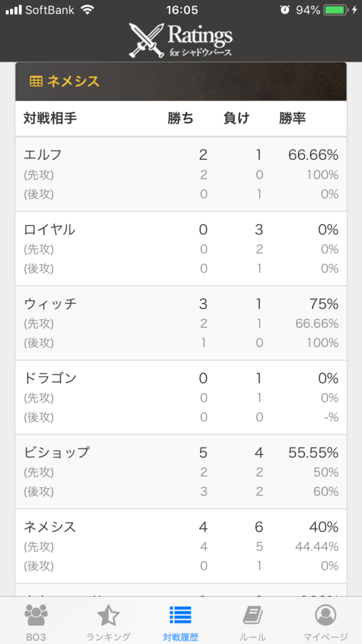Select the ロイヤル opponent row
The width and height of the screenshot is (362, 644).
tap(181, 249)
